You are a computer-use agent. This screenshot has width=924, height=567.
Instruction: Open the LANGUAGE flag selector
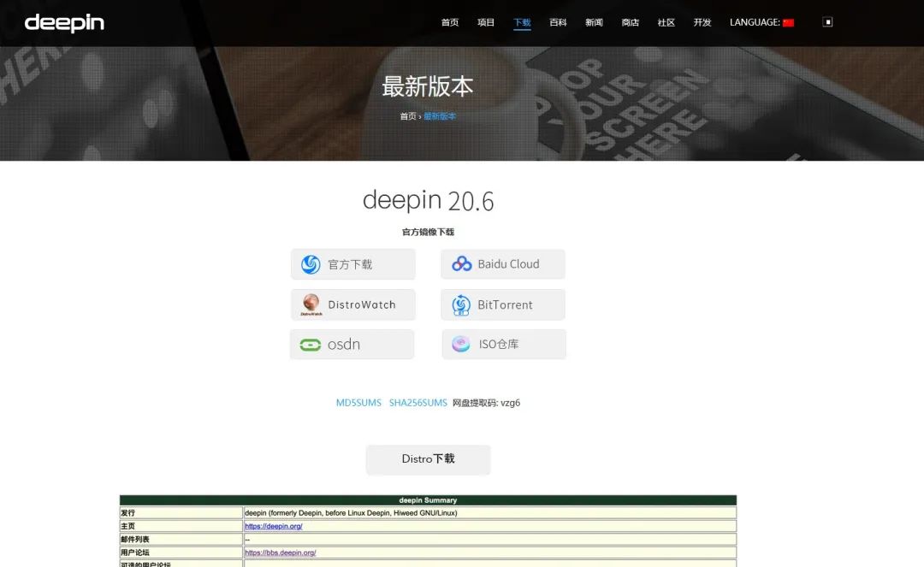coord(787,22)
